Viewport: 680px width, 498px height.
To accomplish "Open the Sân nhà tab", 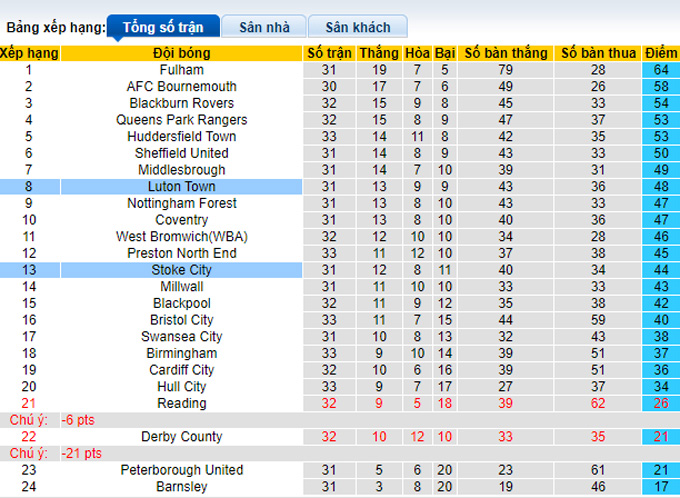I will [263, 28].
